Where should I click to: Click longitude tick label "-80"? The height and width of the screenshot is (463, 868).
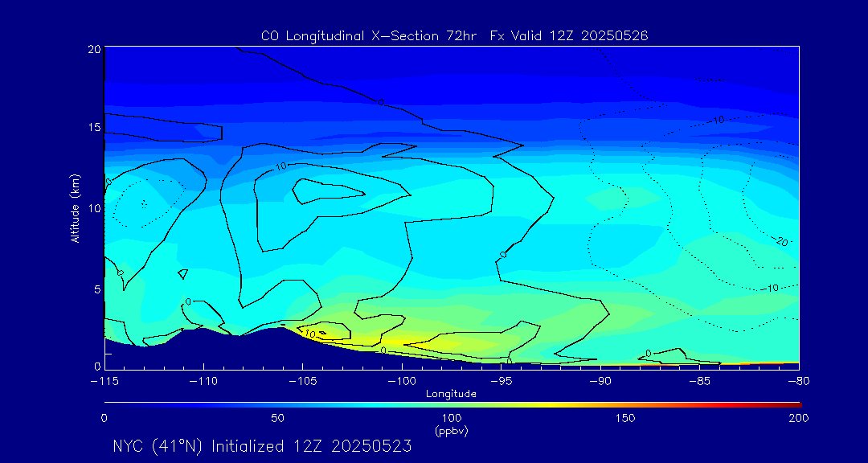[x=798, y=381]
